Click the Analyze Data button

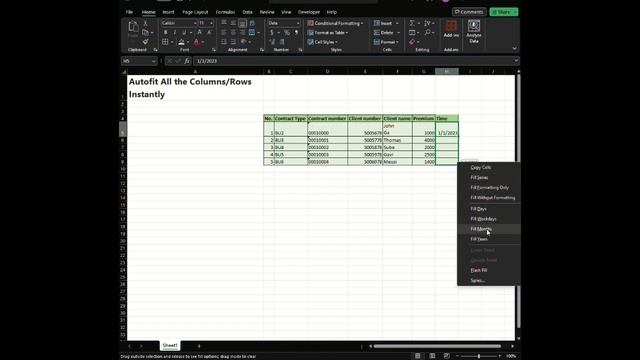click(x=473, y=32)
